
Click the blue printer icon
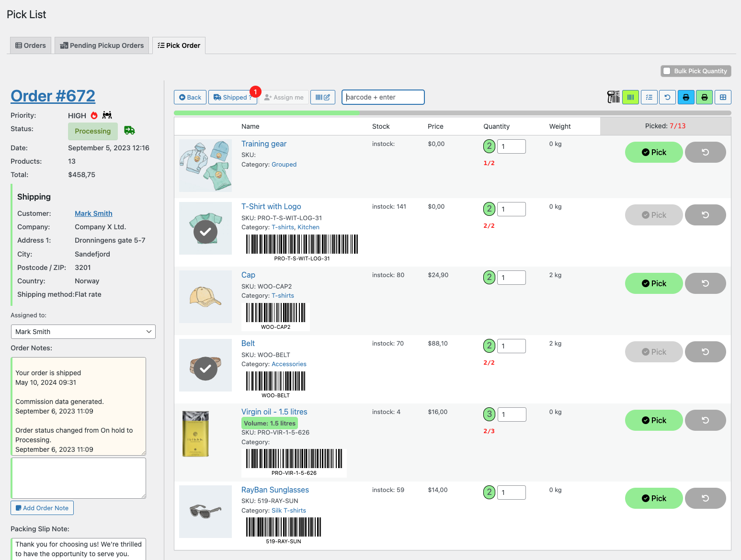coord(686,97)
